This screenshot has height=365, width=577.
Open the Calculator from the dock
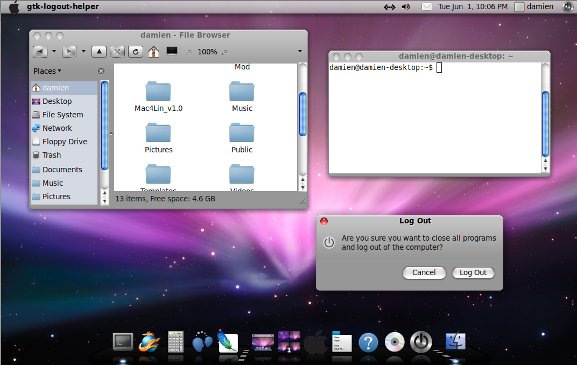[176, 342]
